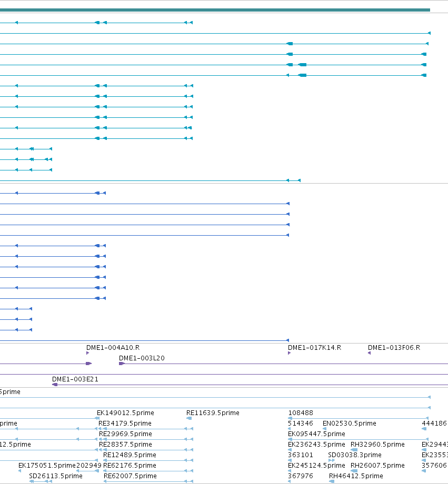Viewport: 448px width, 484px height.
Task: Open the EK149012.5prime EST label
Action: (x=125, y=412)
